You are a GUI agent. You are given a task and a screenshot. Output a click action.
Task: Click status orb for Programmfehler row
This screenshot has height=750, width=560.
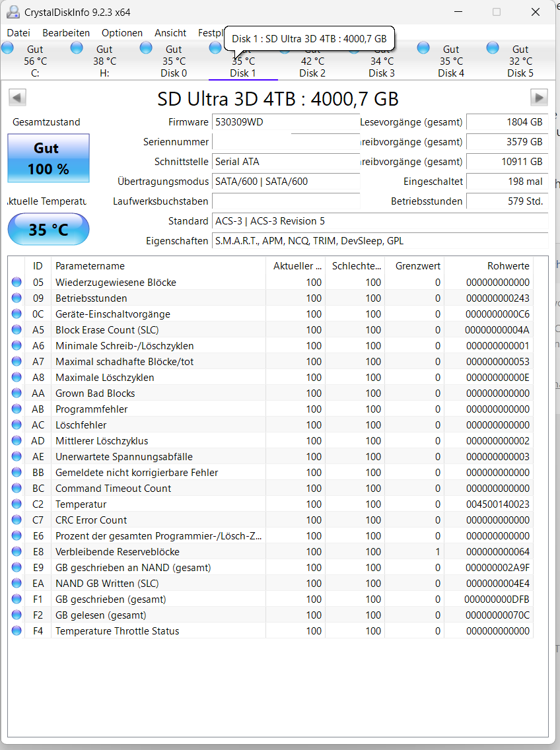pyautogui.click(x=17, y=409)
